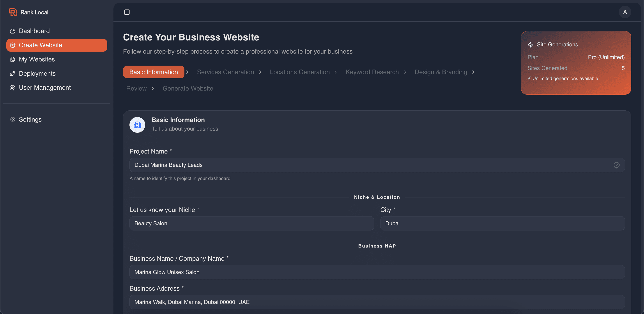The width and height of the screenshot is (644, 314).
Task: Click the chevron following Keyword Research
Action: point(405,72)
